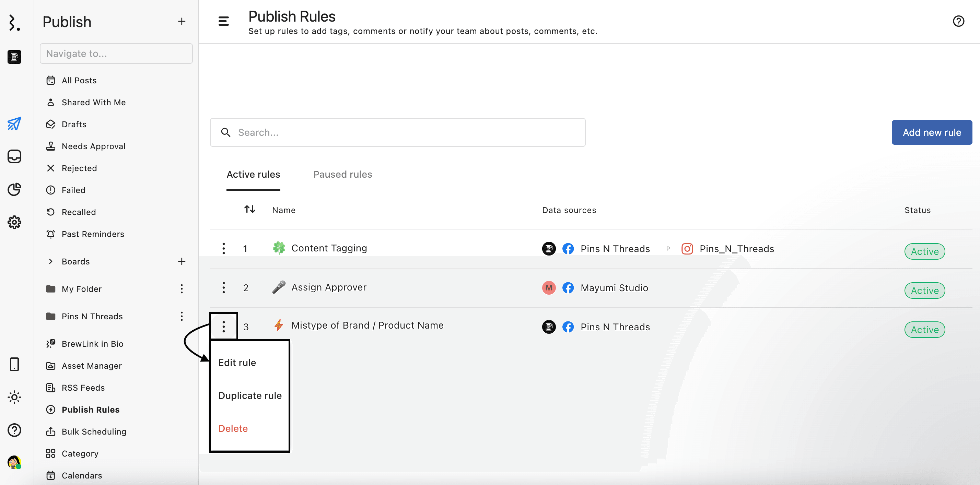
Task: Open the Publish paper plane icon
Action: pyautogui.click(x=14, y=123)
